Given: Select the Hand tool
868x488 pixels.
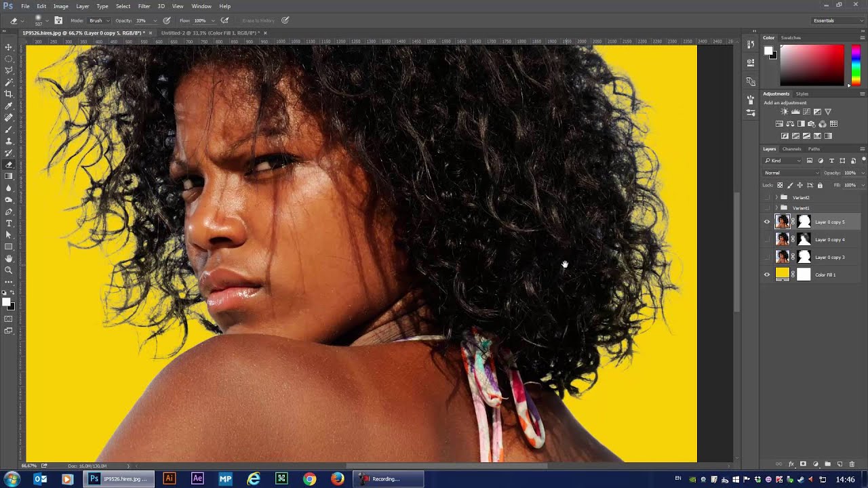Looking at the screenshot, I should (9, 258).
